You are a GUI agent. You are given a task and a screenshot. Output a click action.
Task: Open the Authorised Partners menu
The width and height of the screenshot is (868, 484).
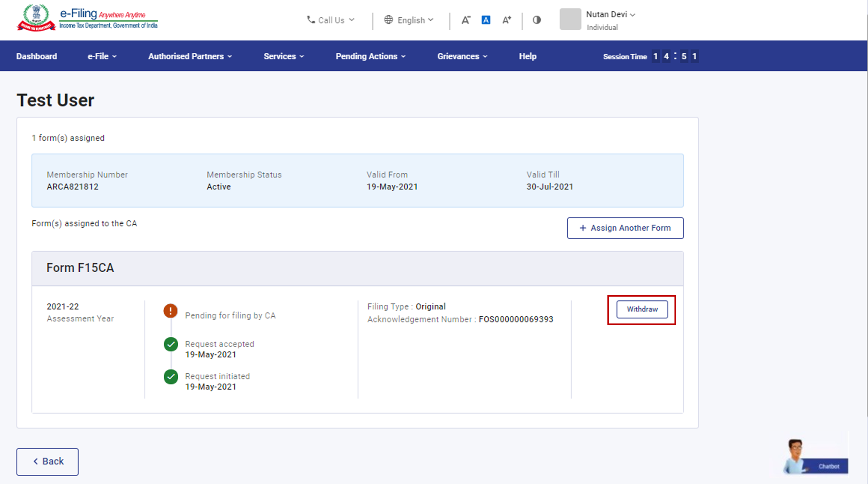(190, 57)
